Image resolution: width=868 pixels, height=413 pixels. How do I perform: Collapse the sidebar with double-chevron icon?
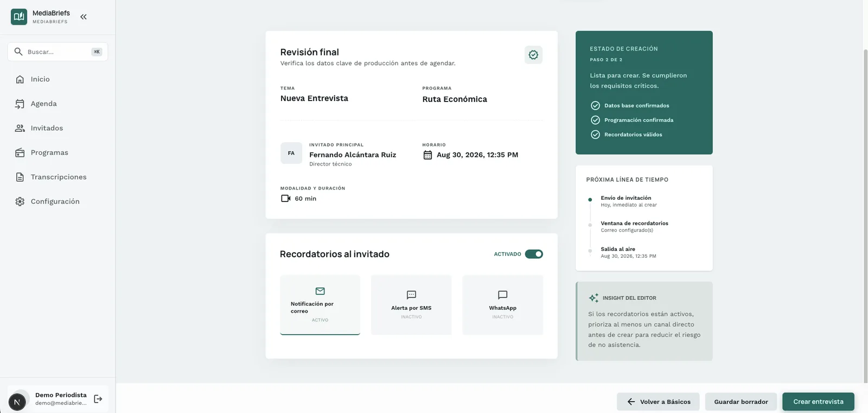[84, 17]
